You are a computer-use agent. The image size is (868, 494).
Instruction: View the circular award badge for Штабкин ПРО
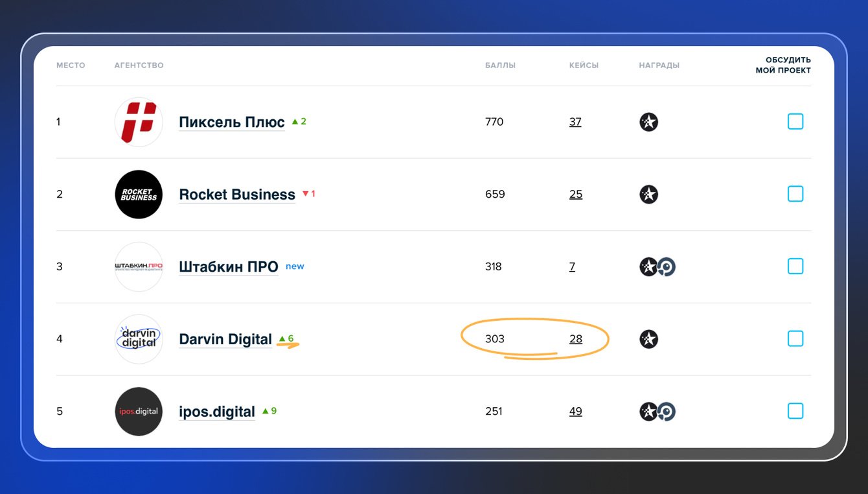667,266
